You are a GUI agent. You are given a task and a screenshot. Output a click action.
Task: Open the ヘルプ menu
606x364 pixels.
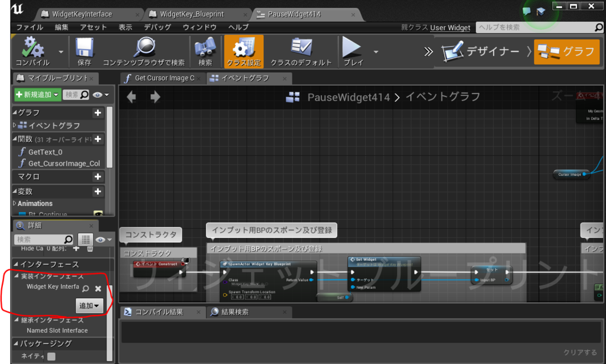(238, 27)
